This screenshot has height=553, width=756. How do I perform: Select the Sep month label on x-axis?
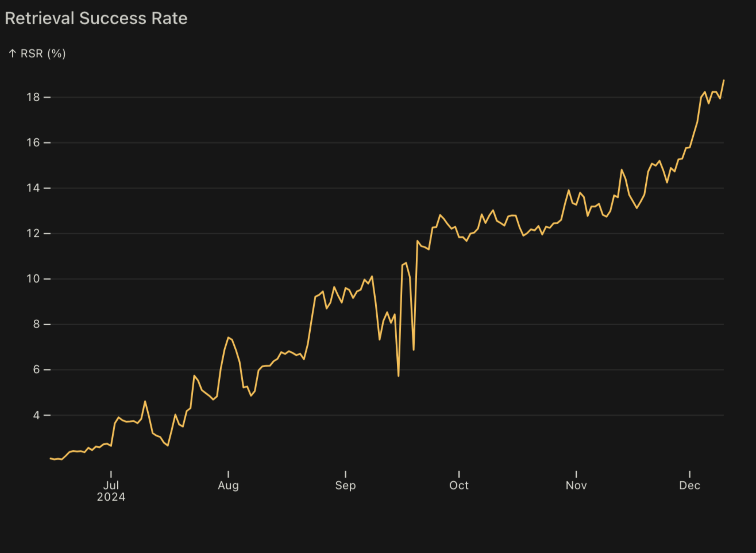345,485
